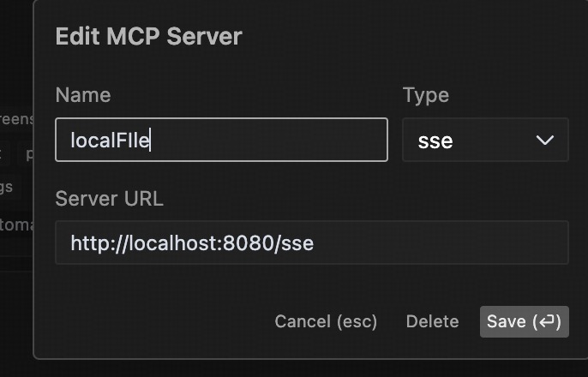Click the Name field label

coord(83,95)
